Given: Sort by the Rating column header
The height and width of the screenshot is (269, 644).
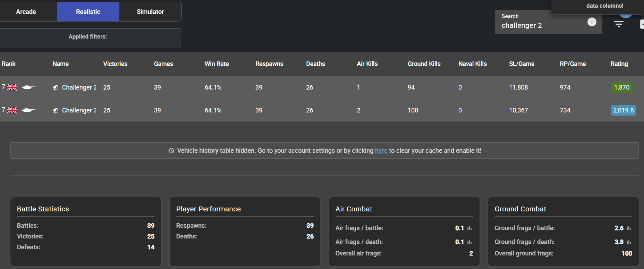Looking at the screenshot, I should point(619,64).
